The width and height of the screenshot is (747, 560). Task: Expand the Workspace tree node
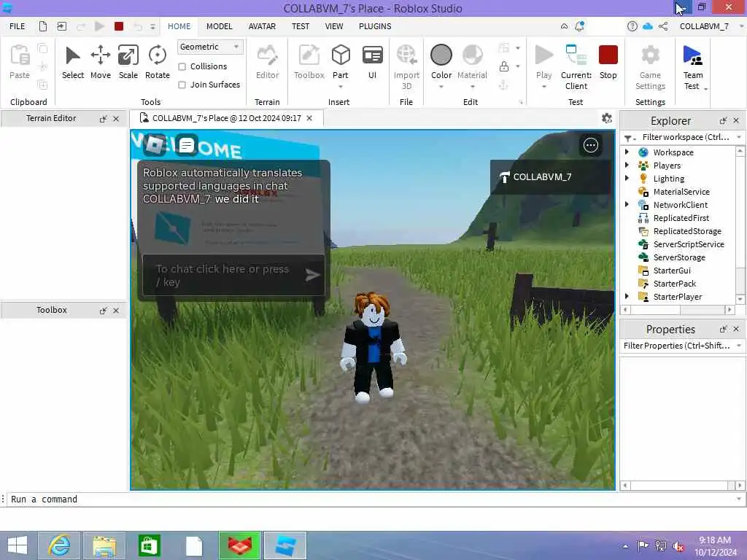coord(627,152)
